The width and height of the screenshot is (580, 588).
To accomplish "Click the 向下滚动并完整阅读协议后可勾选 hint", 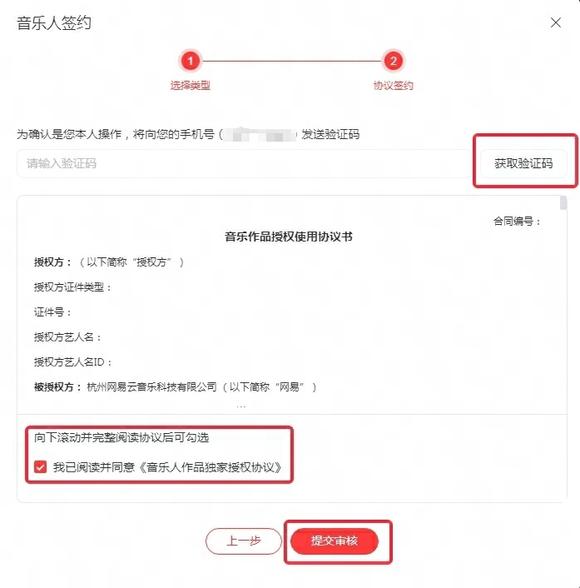I will 121,437.
